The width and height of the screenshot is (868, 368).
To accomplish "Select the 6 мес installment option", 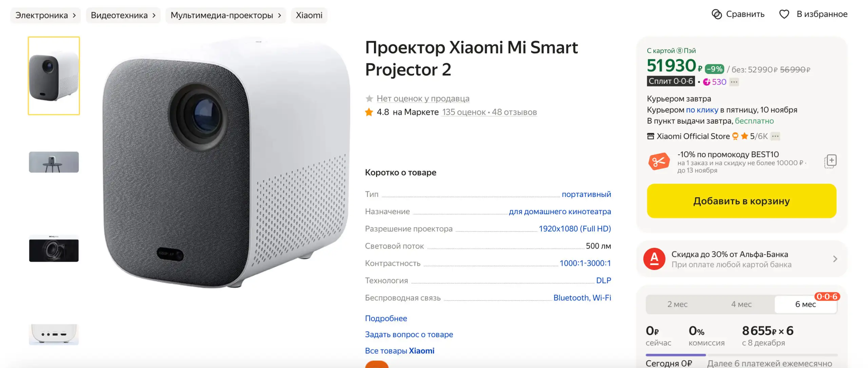I will pos(805,304).
